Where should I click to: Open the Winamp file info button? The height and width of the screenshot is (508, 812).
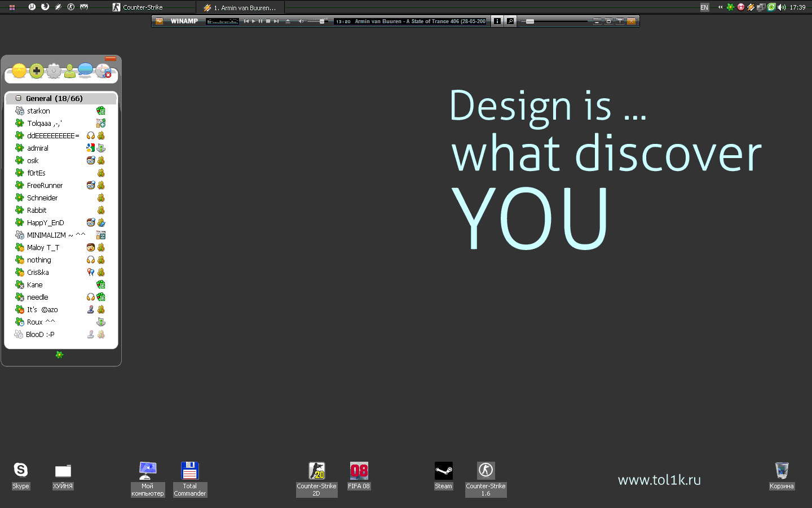point(497,21)
